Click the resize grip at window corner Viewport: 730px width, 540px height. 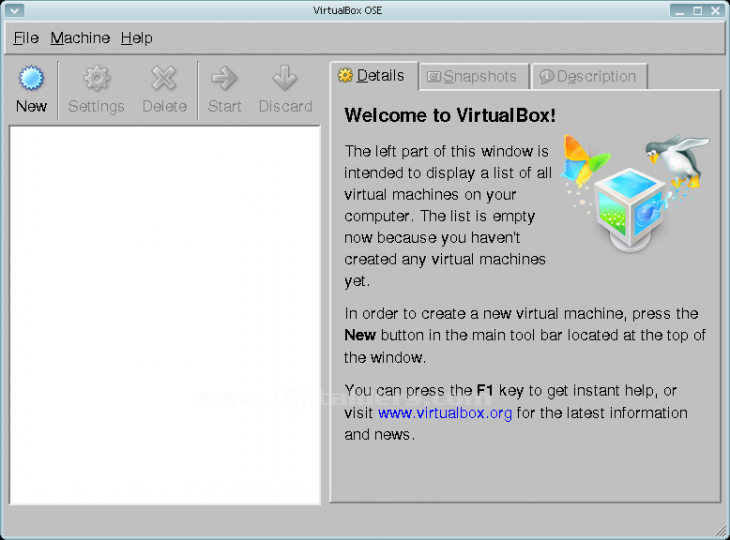click(x=721, y=530)
